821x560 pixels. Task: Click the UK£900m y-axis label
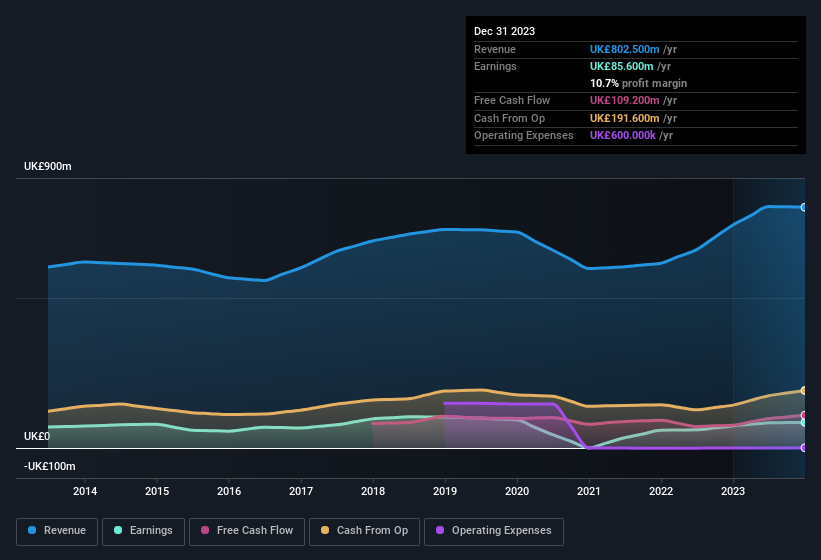[x=48, y=166]
